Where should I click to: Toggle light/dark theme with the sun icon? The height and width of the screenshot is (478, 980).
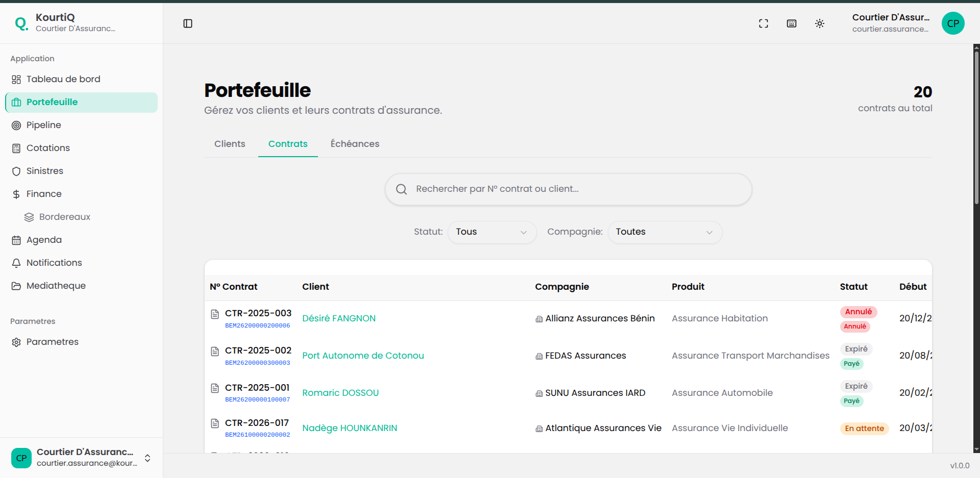820,23
